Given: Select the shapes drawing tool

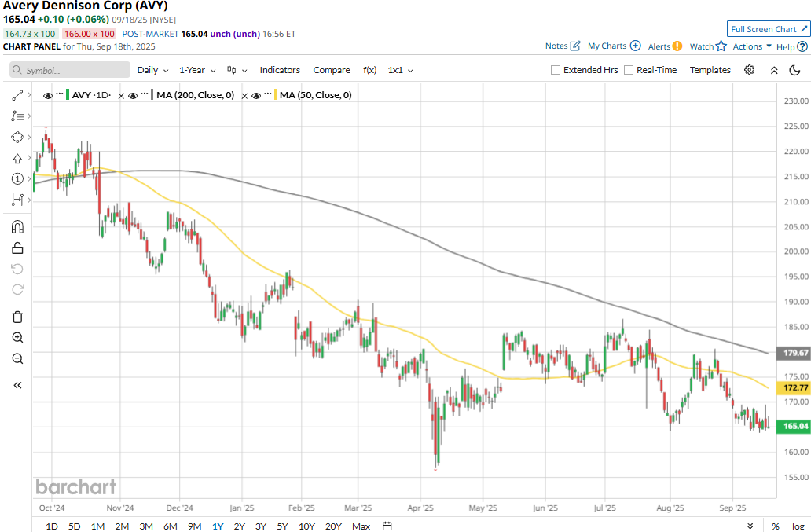Looking at the screenshot, I should 17,137.
